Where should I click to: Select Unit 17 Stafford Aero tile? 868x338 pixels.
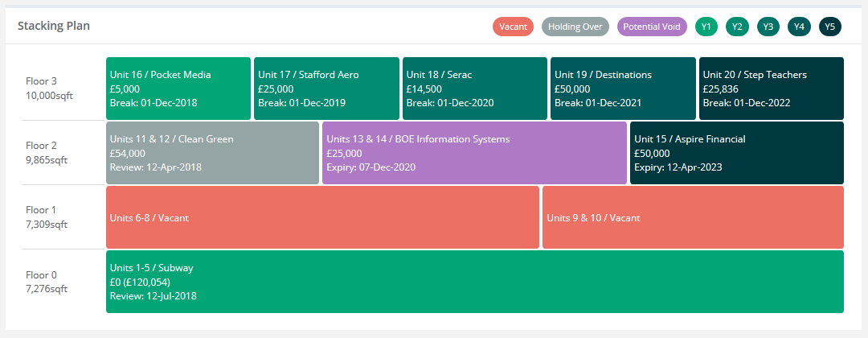click(x=326, y=89)
